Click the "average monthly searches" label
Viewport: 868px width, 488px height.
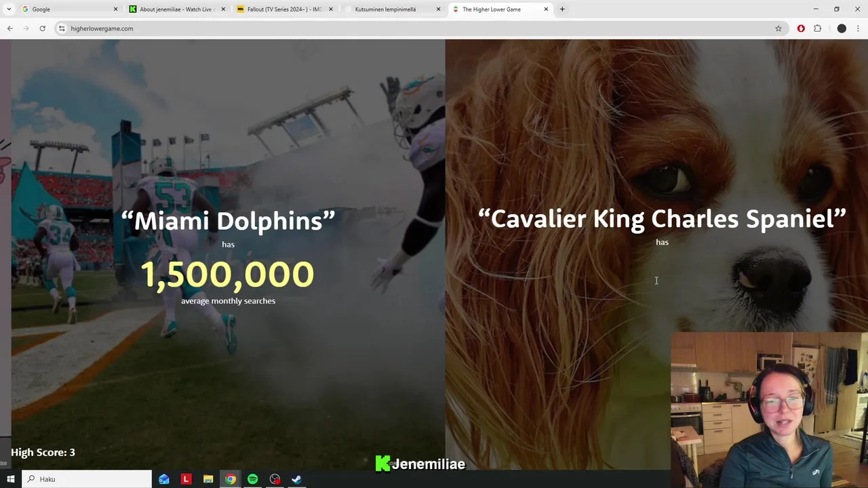point(228,301)
